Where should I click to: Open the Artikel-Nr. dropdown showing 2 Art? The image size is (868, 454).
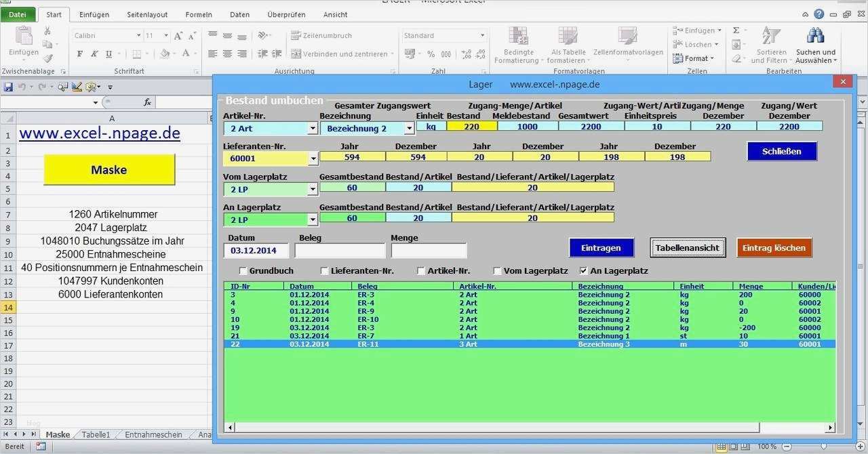point(313,127)
